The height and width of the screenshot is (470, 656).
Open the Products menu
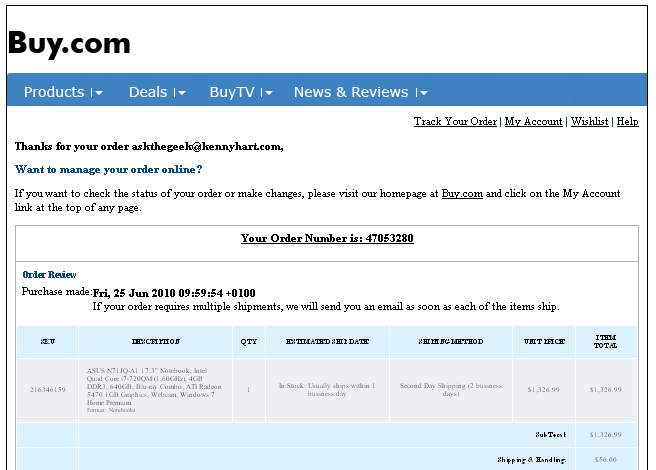pyautogui.click(x=54, y=92)
